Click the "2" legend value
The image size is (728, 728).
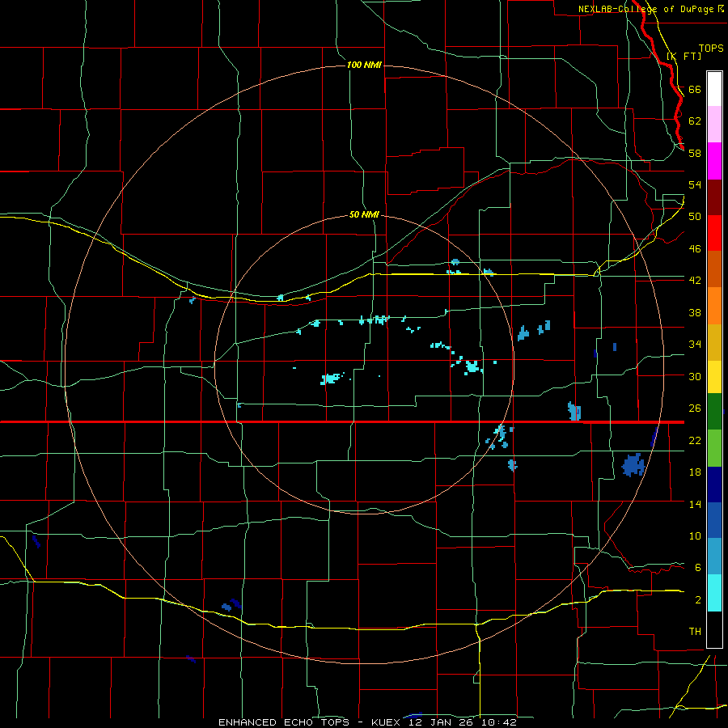tap(697, 600)
